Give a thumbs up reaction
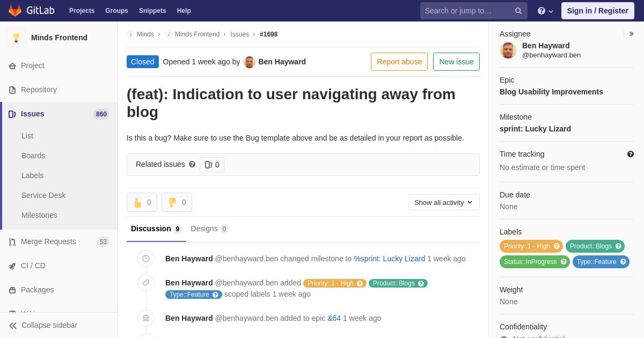The height and width of the screenshot is (338, 644). click(x=142, y=202)
